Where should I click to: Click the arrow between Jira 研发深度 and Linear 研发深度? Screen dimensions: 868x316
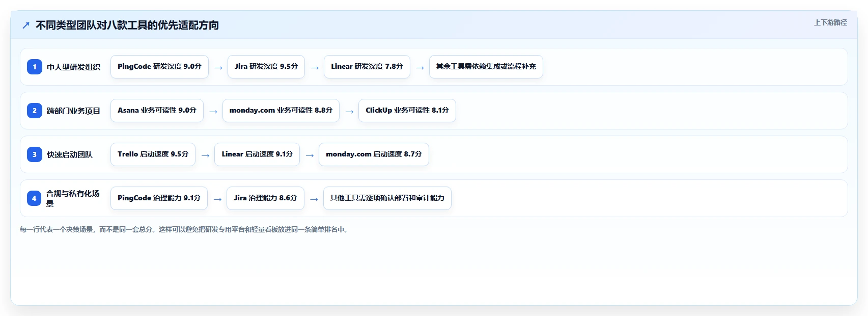[315, 68]
